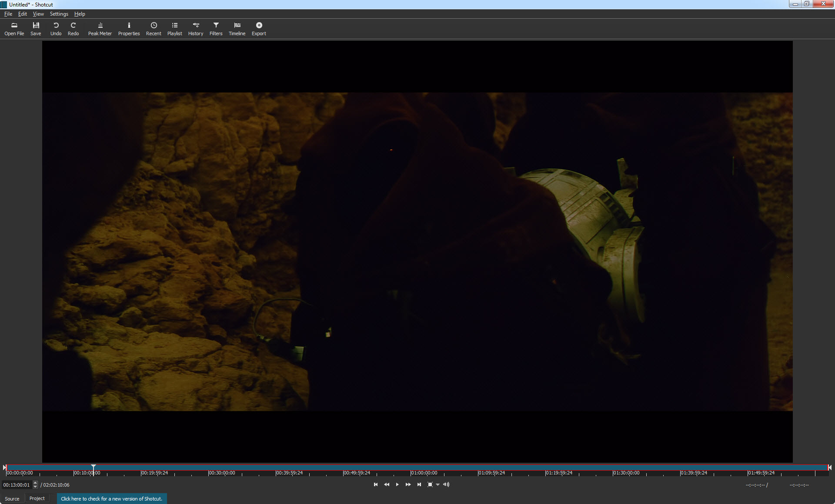Click the total duration 02:02:10:06 text
The width and height of the screenshot is (835, 504).
[56, 485]
